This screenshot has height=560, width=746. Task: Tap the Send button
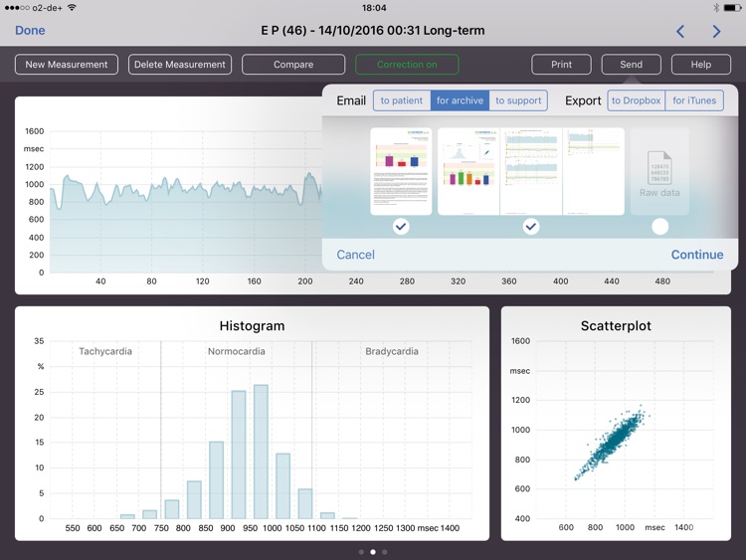pos(631,65)
